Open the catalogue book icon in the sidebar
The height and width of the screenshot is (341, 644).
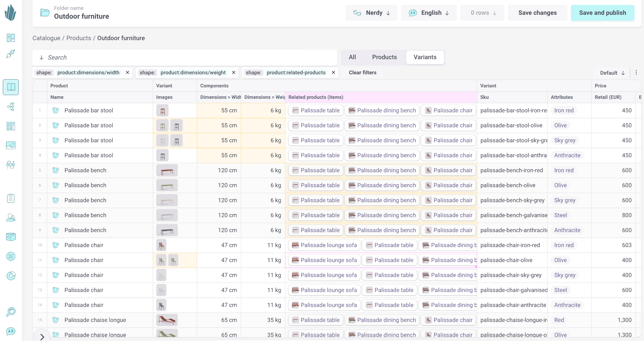[11, 87]
